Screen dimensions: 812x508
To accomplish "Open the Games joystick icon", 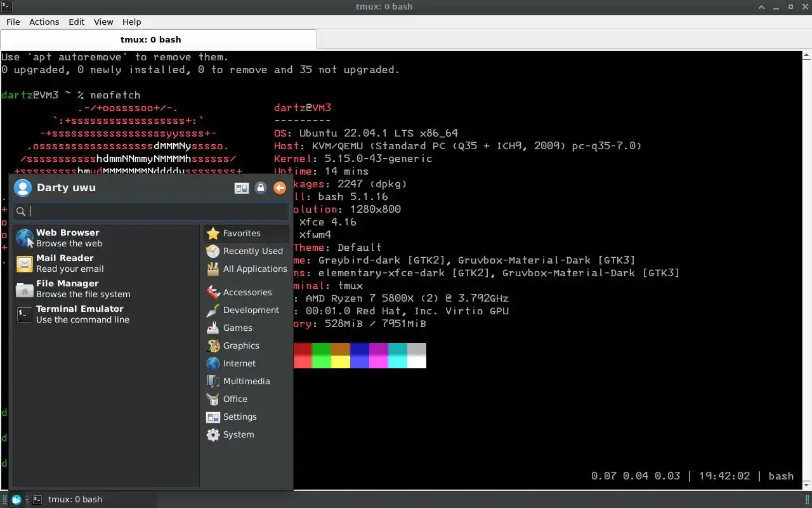I will point(213,328).
